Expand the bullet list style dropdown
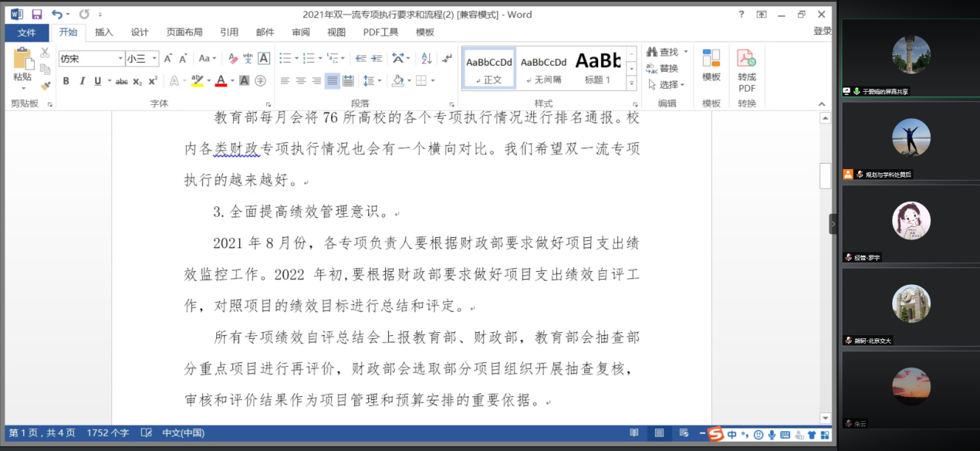The image size is (980, 451). pyautogui.click(x=296, y=58)
